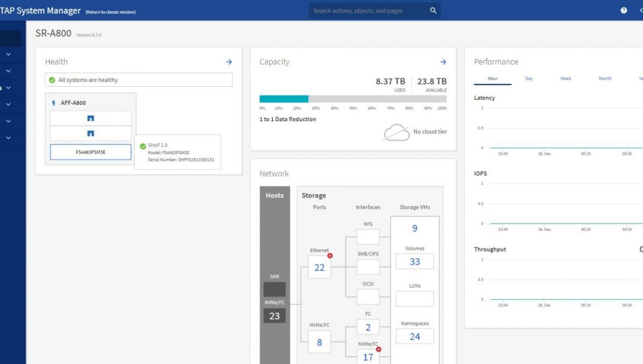
Task: Switch the Performance view to Hour
Action: coord(492,79)
